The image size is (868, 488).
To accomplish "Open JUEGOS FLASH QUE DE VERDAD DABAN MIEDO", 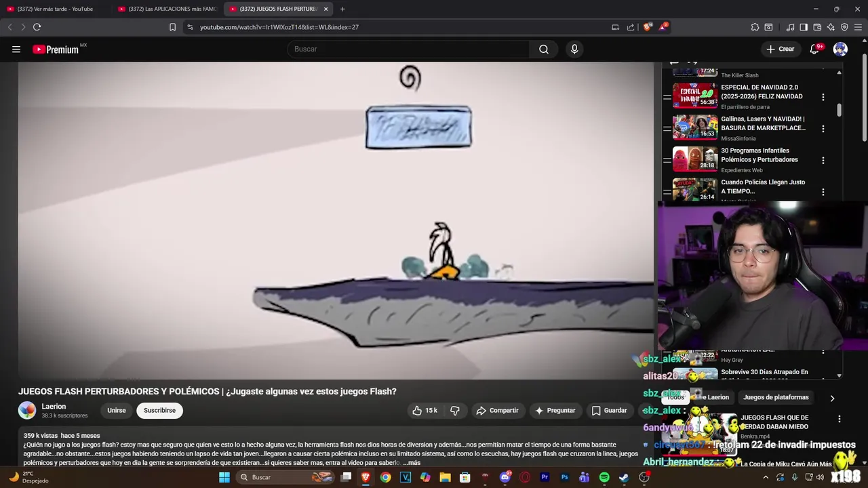I will tap(774, 422).
